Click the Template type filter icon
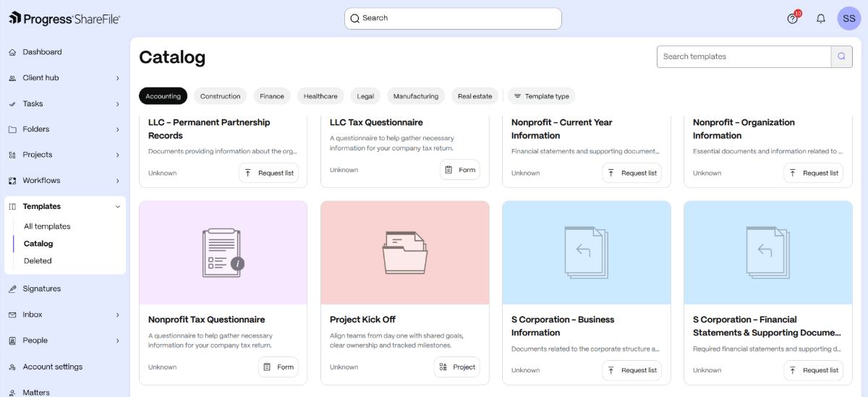868x397 pixels. (517, 96)
